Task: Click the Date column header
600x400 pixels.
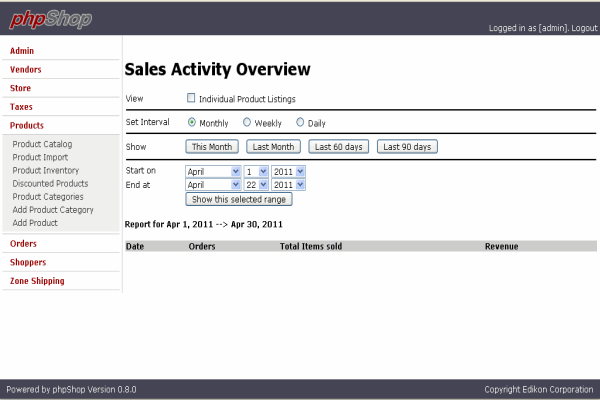Action: click(x=135, y=247)
